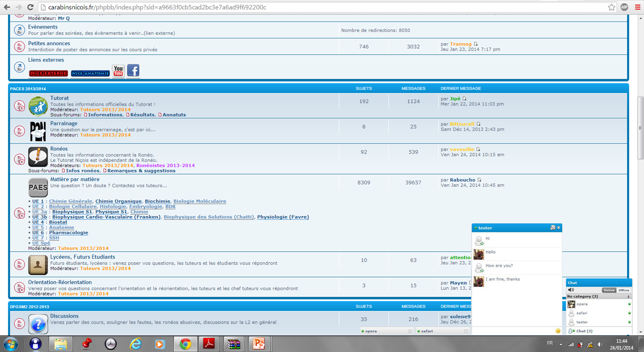Set chat status to Offline

point(624,290)
